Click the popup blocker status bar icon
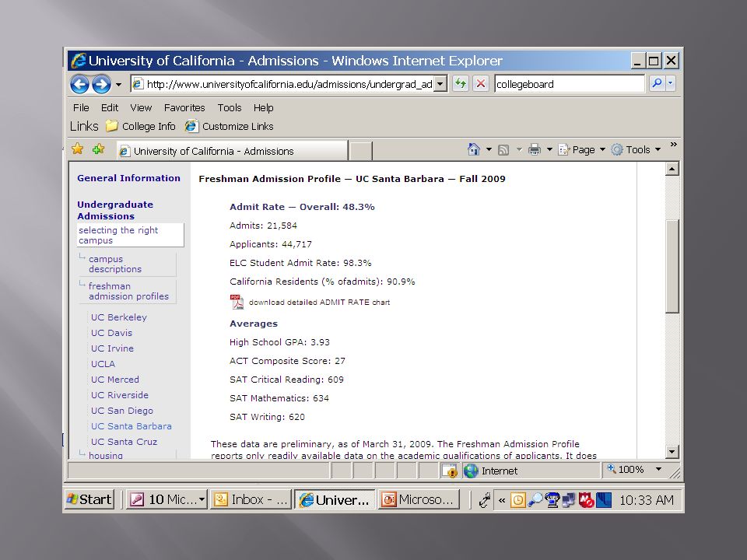Viewport: 747px width, 560px height. point(451,471)
